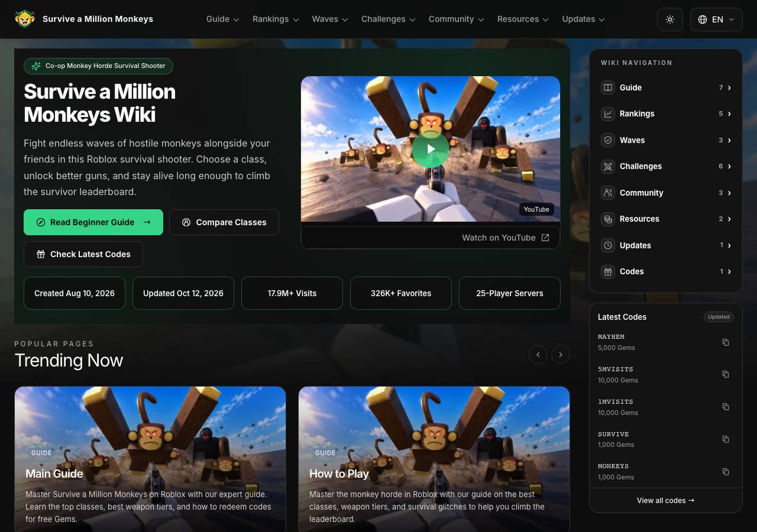Toggle light/dark theme sun button

coord(670,20)
